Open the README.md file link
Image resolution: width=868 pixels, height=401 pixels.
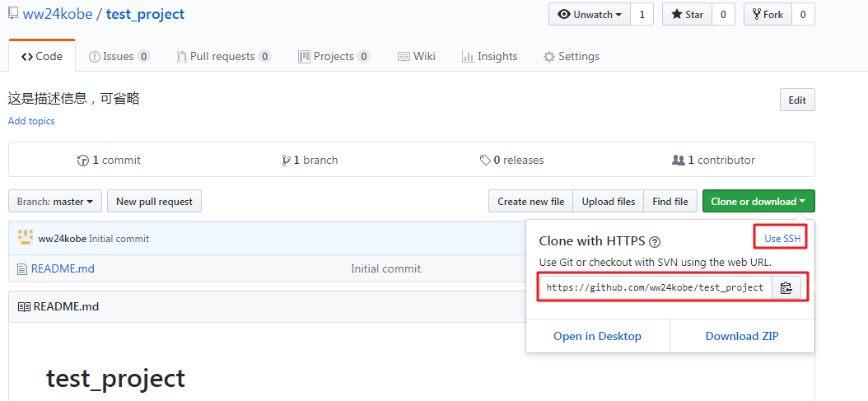coord(62,268)
